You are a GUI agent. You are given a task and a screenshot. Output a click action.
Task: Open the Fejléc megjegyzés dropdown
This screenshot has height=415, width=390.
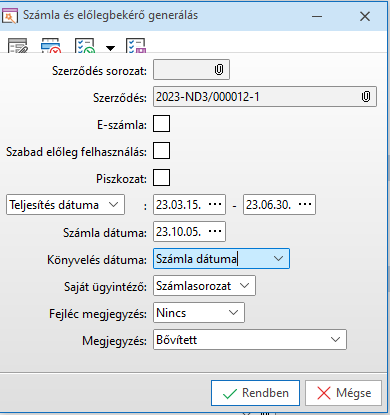[x=233, y=312]
